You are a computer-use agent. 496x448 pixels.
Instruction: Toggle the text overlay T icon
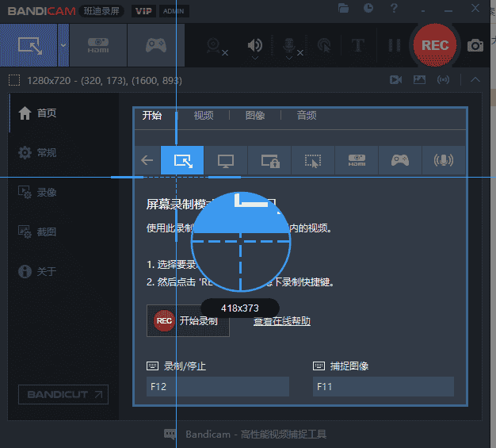[x=357, y=45]
